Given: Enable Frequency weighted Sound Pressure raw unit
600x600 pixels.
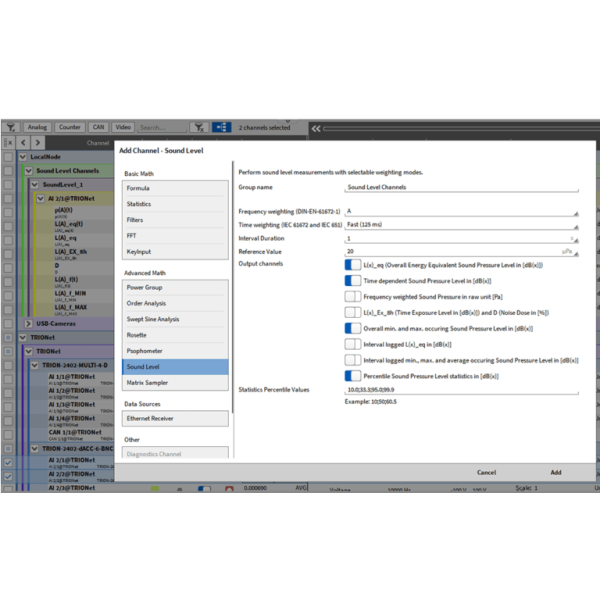Looking at the screenshot, I should coord(352,296).
